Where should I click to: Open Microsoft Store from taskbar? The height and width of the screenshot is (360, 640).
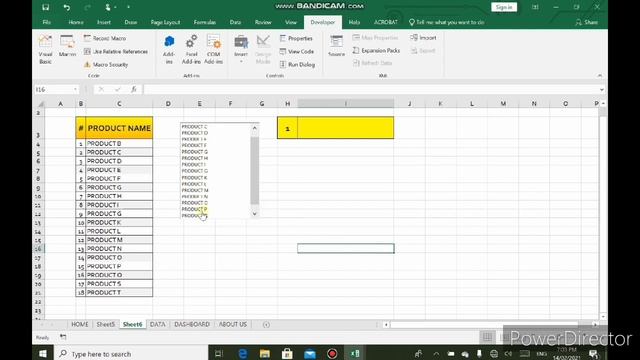click(287, 353)
